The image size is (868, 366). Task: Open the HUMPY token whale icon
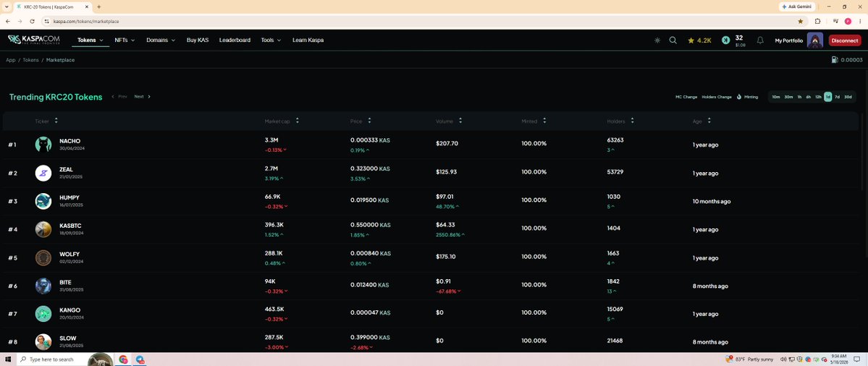[43, 201]
